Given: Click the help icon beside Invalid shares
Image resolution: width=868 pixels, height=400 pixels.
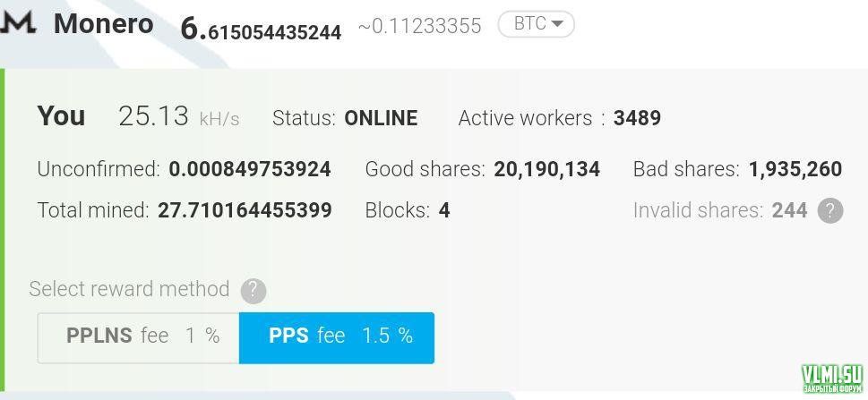Looking at the screenshot, I should click(830, 211).
